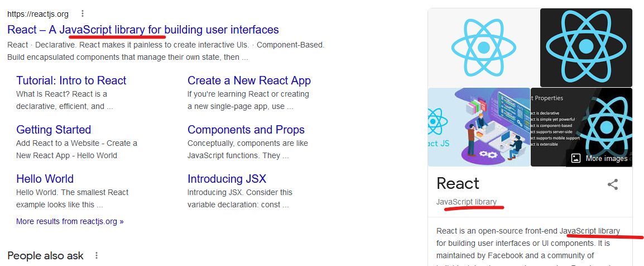Screen dimensions: 644x266
Task: Open React logo image on dark background
Action: 586,47
